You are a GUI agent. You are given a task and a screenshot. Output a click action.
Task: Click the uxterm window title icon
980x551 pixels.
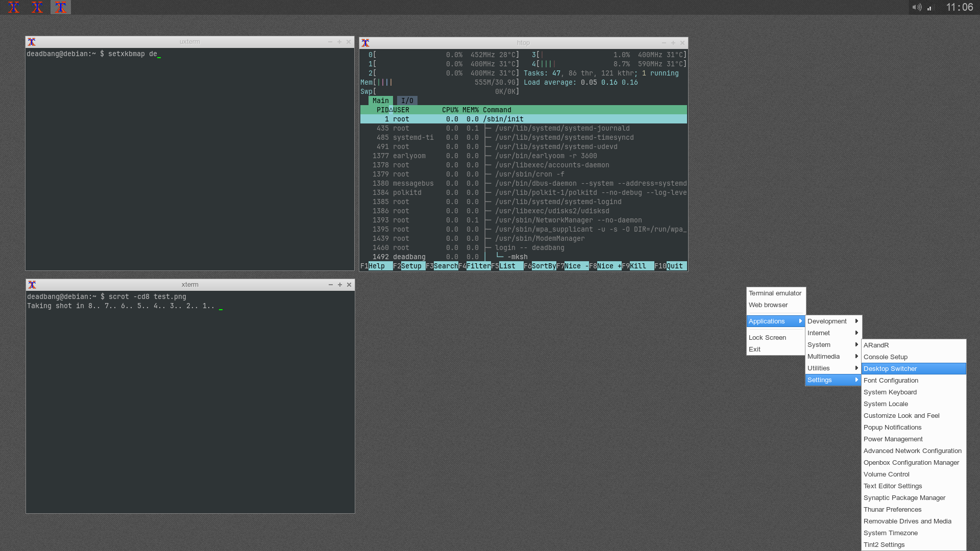pos(32,42)
